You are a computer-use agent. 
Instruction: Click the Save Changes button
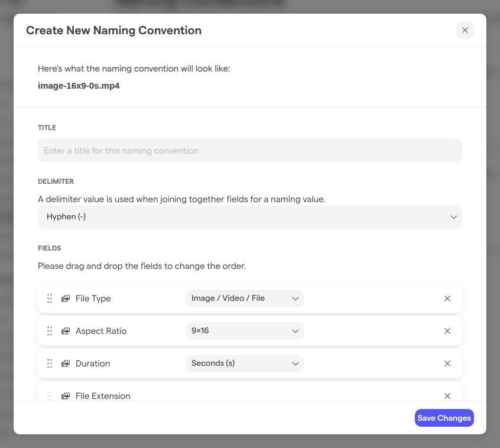click(x=444, y=418)
